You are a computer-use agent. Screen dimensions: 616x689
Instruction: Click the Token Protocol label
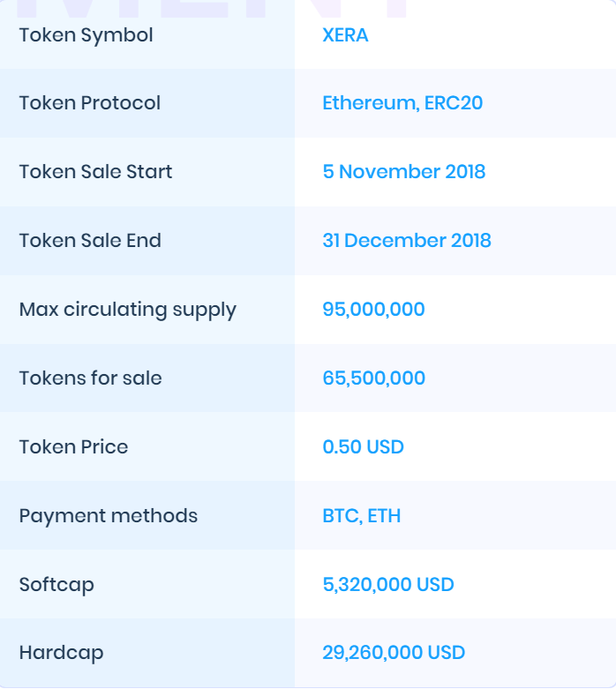(90, 103)
